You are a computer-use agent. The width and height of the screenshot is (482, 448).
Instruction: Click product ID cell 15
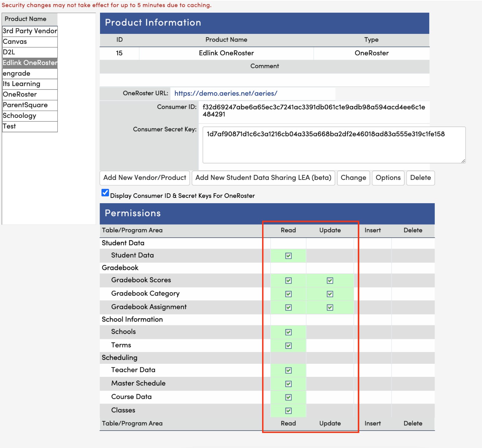tap(119, 53)
